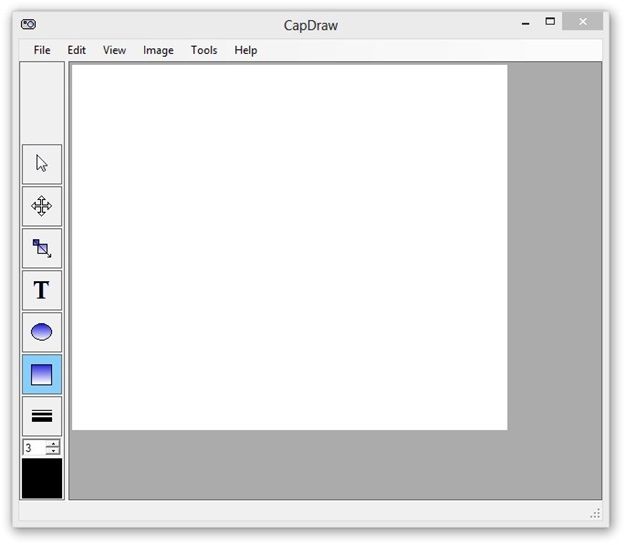The height and width of the screenshot is (545, 625).
Task: Choose the resize/scale tool
Action: [42, 248]
